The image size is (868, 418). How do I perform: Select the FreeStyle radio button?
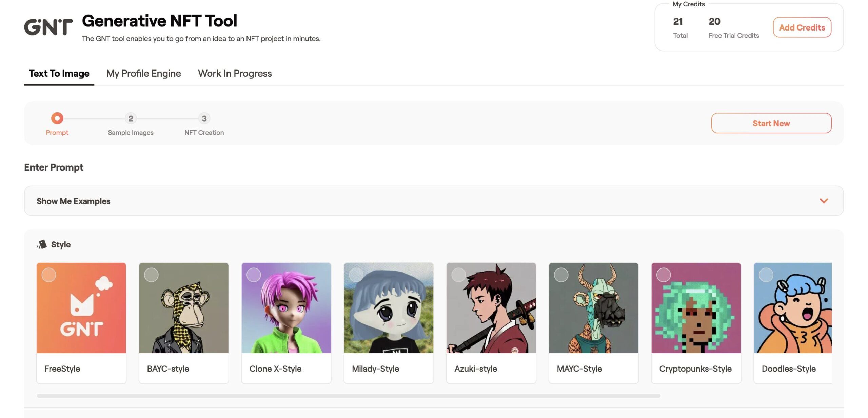point(49,275)
